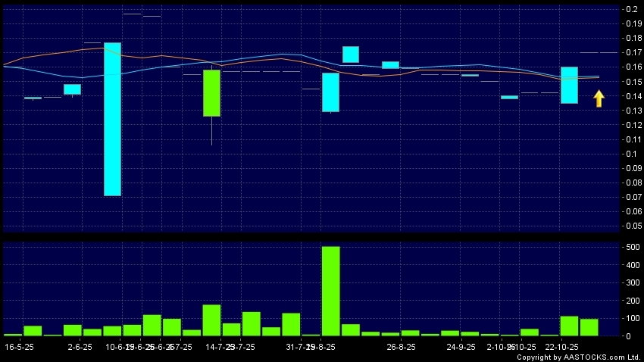This screenshot has height=362, width=644.
Task: Click the tallest volume bar reaching 500
Action: [330, 291]
